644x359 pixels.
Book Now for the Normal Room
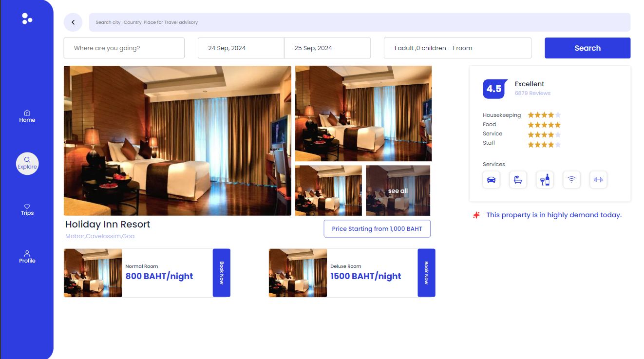tap(221, 273)
